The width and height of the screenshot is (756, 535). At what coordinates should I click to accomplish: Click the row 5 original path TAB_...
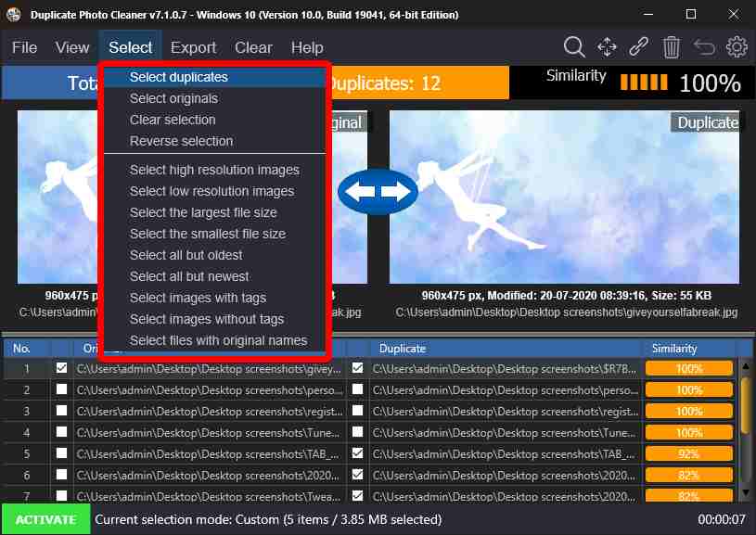[x=209, y=453]
